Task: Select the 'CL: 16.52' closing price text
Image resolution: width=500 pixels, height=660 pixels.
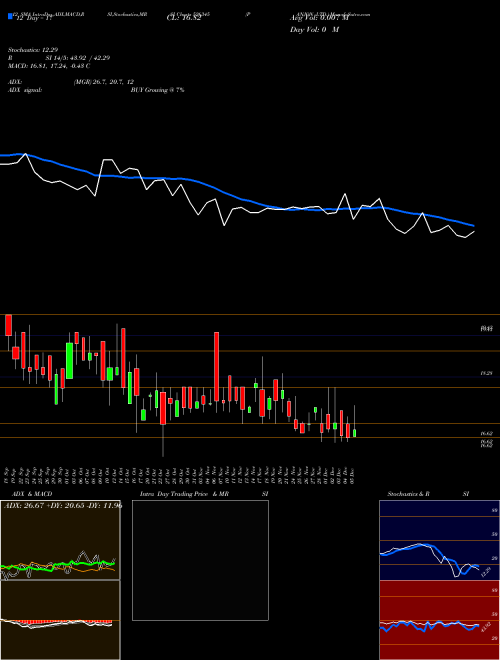Action: [184, 19]
